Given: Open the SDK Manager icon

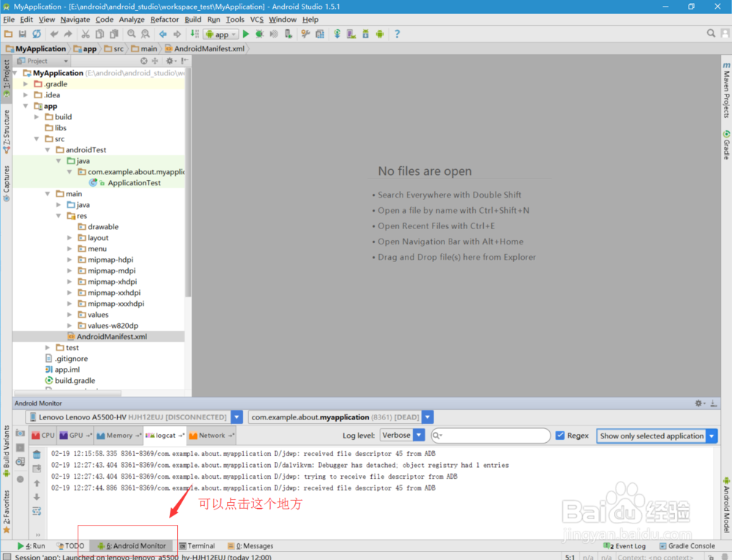Looking at the screenshot, I should click(x=365, y=34).
